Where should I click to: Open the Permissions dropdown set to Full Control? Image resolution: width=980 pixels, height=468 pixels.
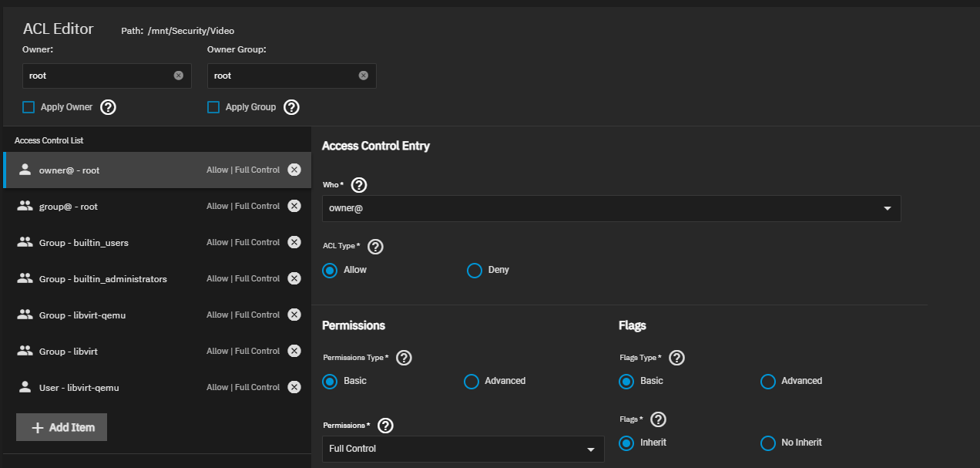462,449
